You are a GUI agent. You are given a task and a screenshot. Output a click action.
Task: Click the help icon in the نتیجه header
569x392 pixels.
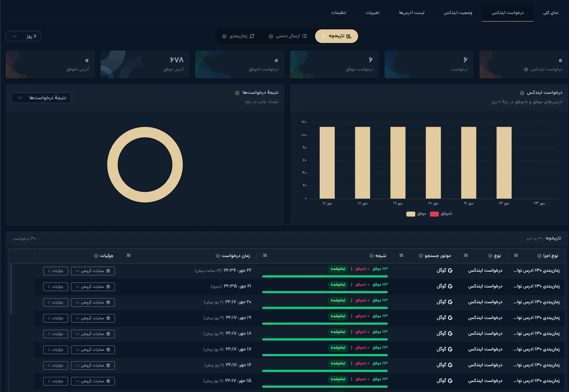[x=371, y=256]
